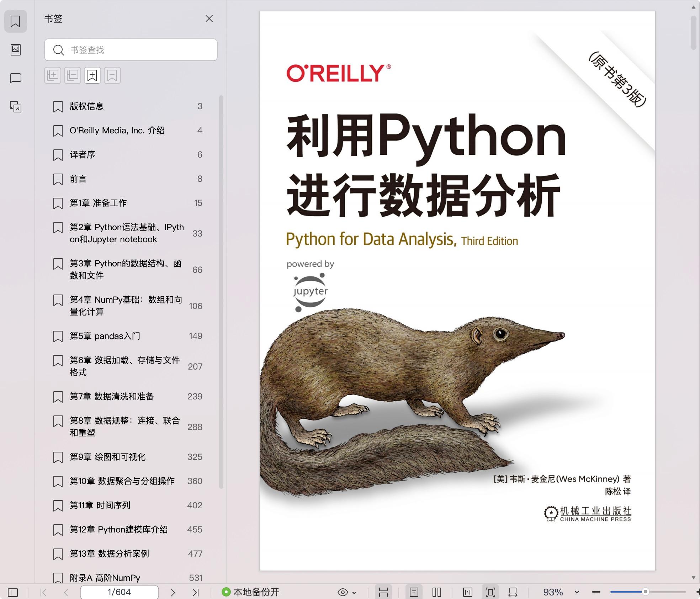
Task: Toggle the sidebar with bottom-left panel icon
Action: pyautogui.click(x=13, y=592)
